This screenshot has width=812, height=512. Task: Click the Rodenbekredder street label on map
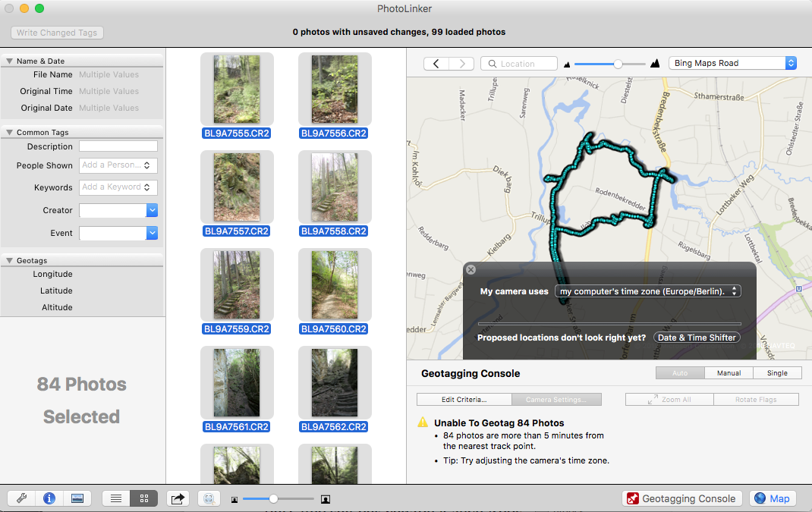621,199
